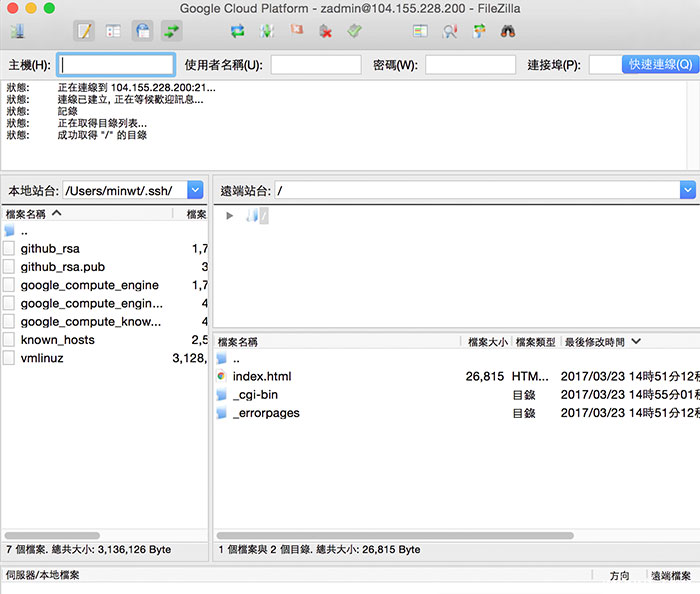Select the _cgi-bin remote folder

click(457, 395)
